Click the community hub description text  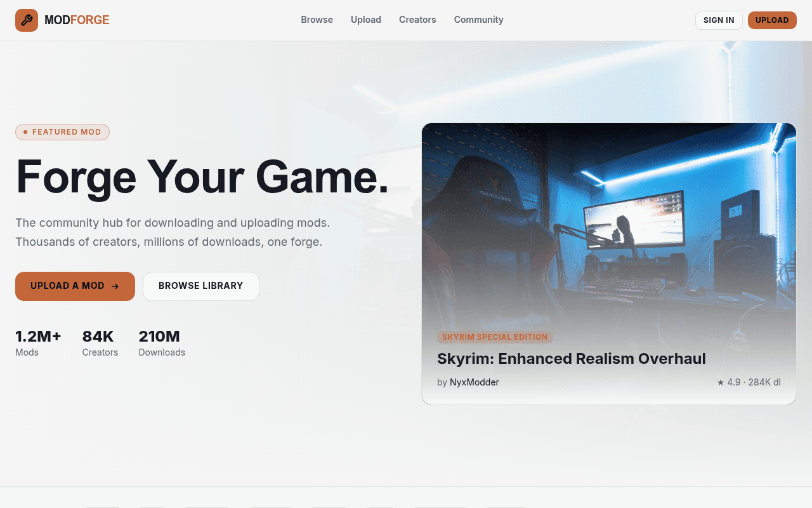173,232
